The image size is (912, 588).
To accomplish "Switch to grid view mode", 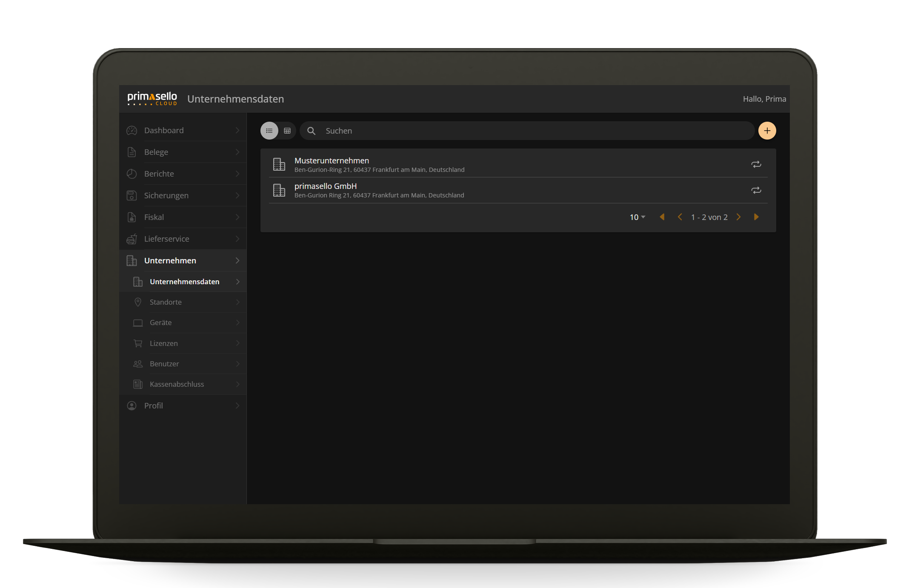I will click(287, 131).
